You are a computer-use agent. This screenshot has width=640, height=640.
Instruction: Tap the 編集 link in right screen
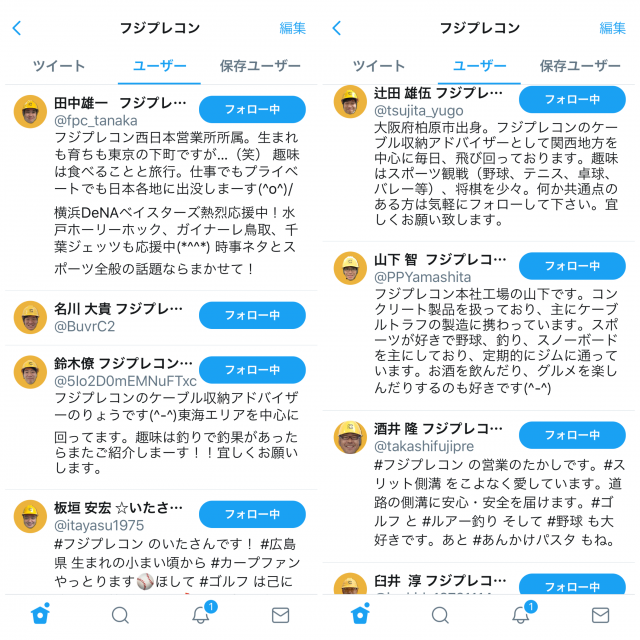pos(613,28)
